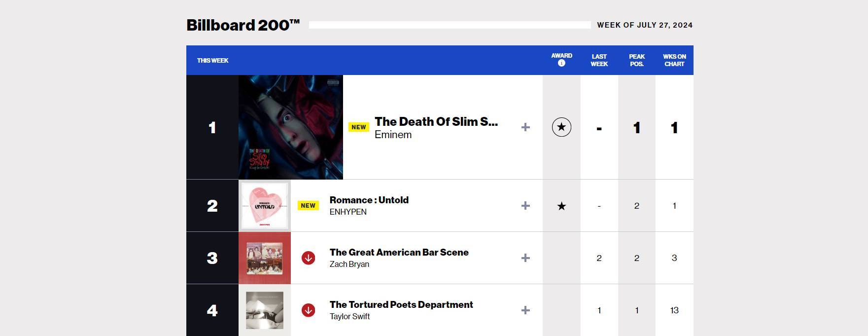
Task: Click last week value 2 for Zach Bryan
Action: click(x=599, y=258)
